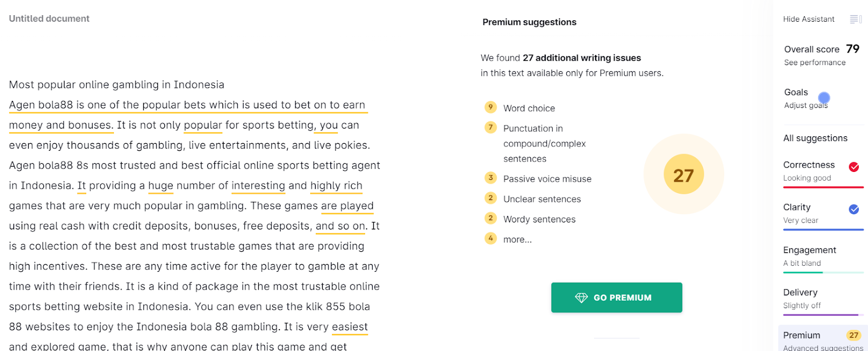Click the blue Clarity checkmark icon
The image size is (868, 351).
[853, 209]
